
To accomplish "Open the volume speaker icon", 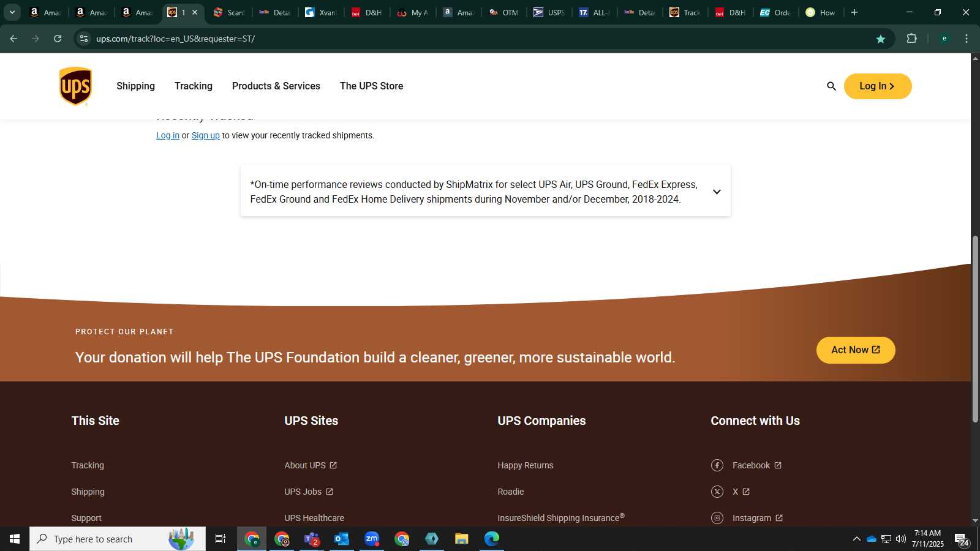I will (x=901, y=539).
